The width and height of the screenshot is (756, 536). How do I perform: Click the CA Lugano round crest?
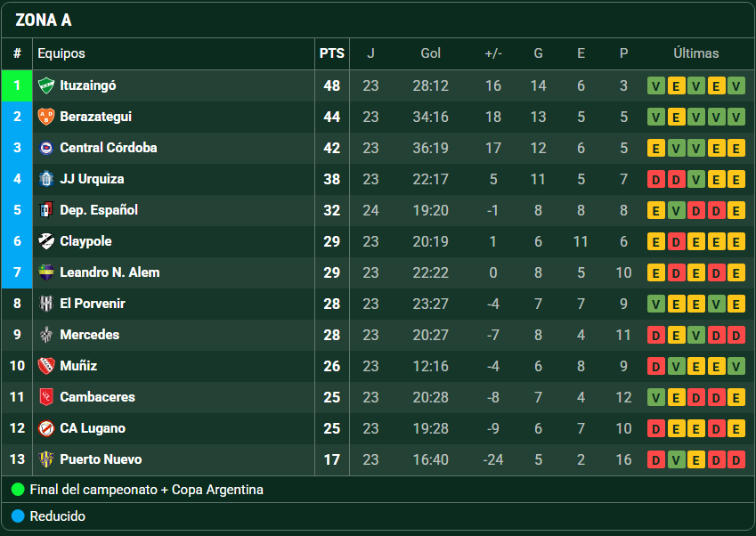point(46,428)
